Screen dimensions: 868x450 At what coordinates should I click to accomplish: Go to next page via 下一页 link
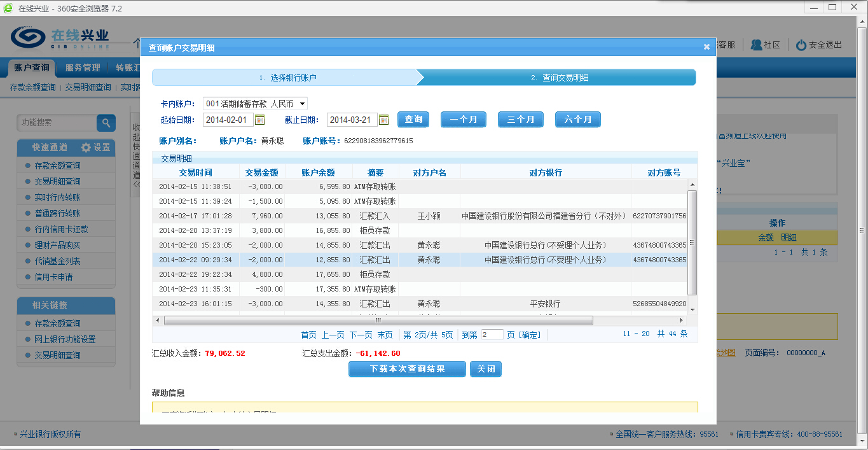[x=361, y=335]
